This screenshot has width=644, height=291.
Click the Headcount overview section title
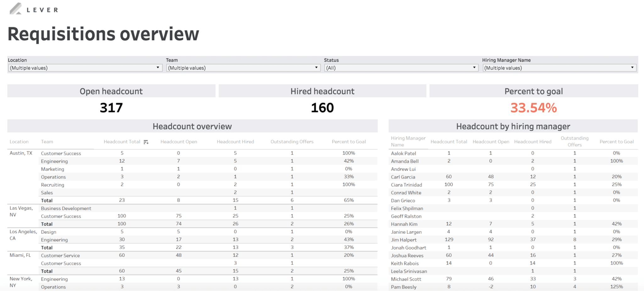click(192, 126)
